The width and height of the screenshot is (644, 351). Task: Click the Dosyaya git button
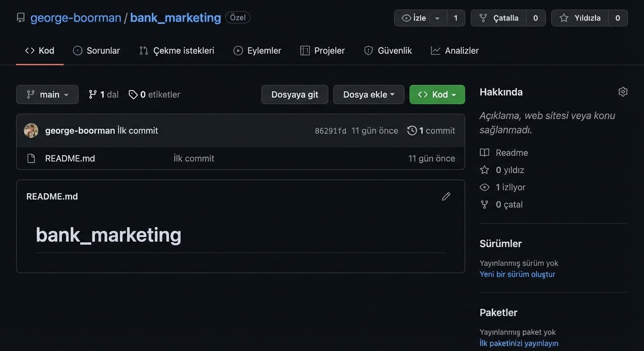(295, 94)
